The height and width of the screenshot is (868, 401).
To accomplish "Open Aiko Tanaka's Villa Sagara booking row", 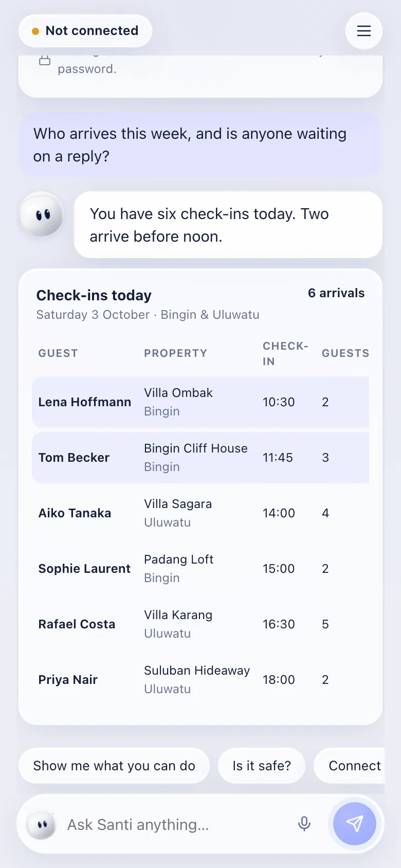I will click(x=200, y=513).
